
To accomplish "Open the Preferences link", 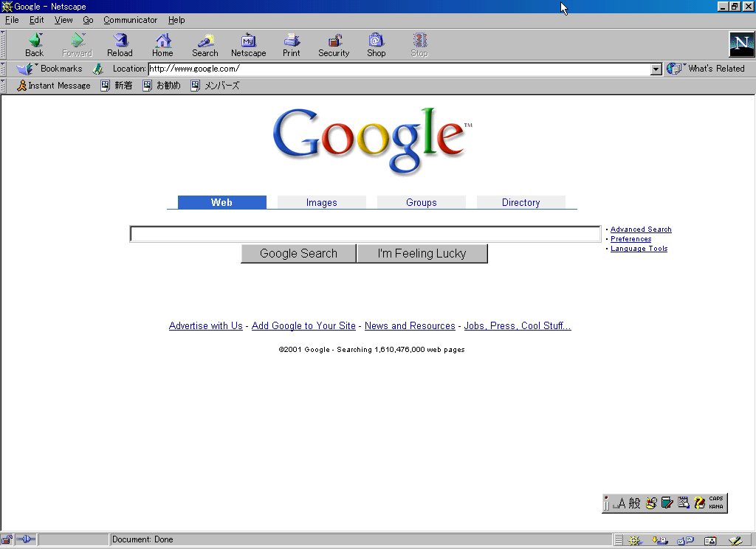I will click(x=630, y=239).
